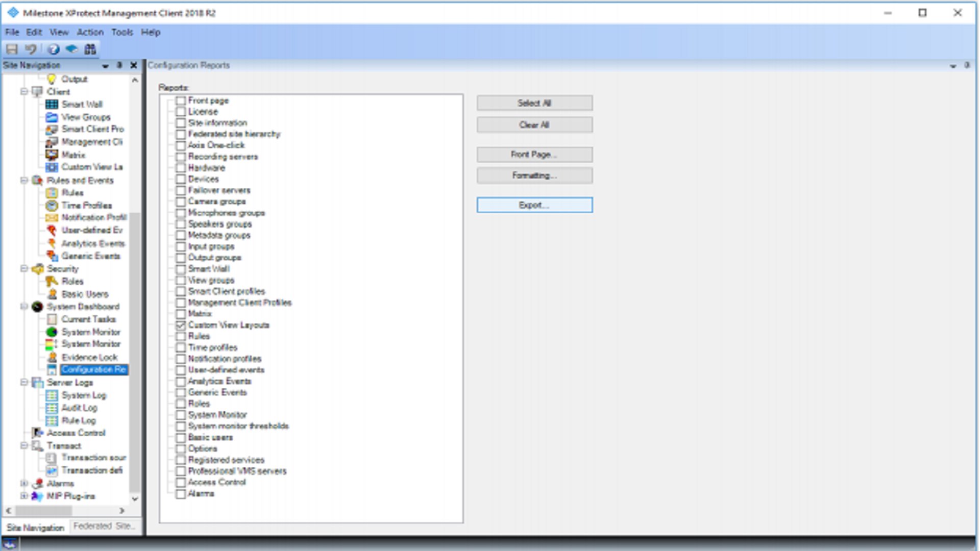Select the Rule Log icon
This screenshot has height=551, width=980.
(x=52, y=420)
